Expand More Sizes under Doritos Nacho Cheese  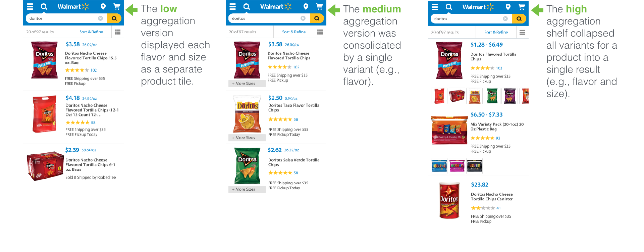coord(247,84)
